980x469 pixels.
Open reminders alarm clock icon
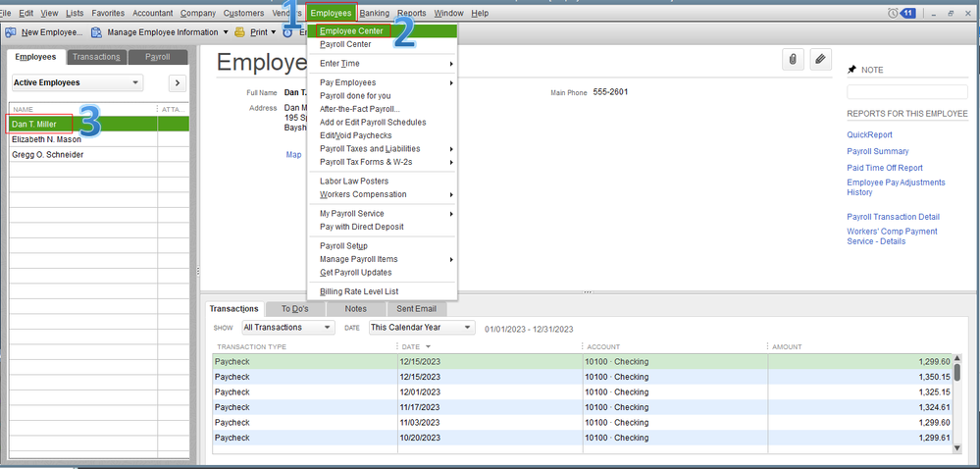point(893,13)
